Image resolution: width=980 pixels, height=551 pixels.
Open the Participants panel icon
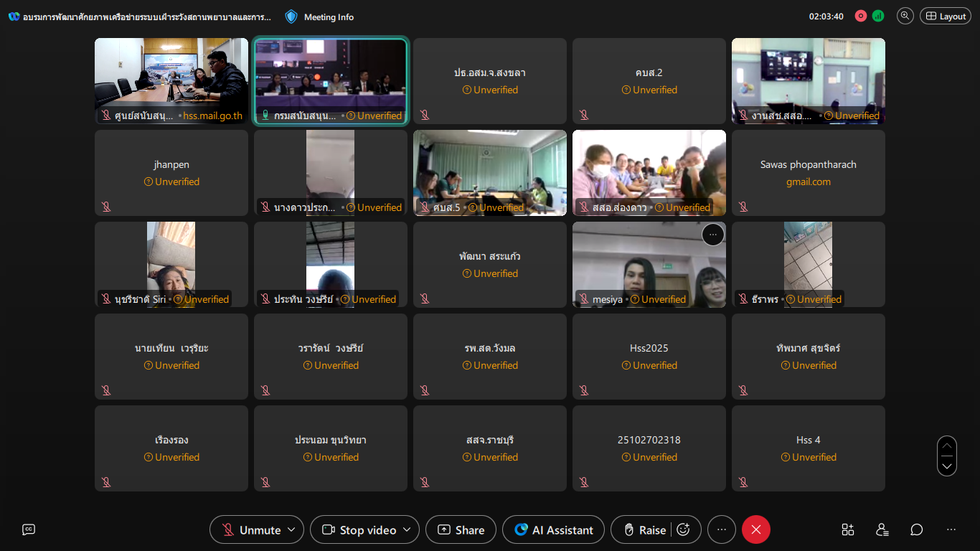tap(882, 529)
